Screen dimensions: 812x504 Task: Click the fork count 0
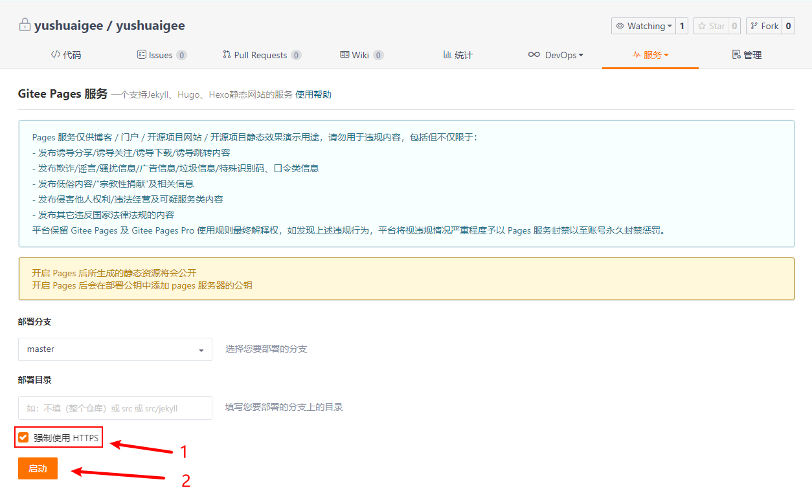click(787, 26)
